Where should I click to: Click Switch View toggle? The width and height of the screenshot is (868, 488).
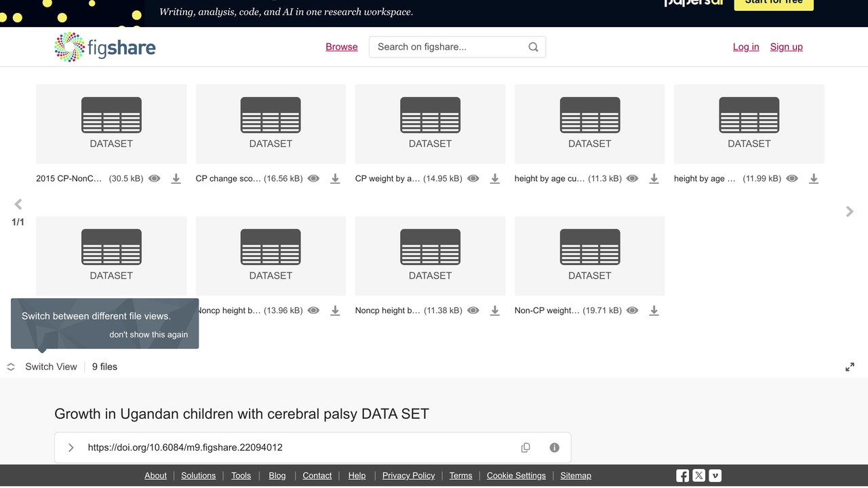point(42,367)
